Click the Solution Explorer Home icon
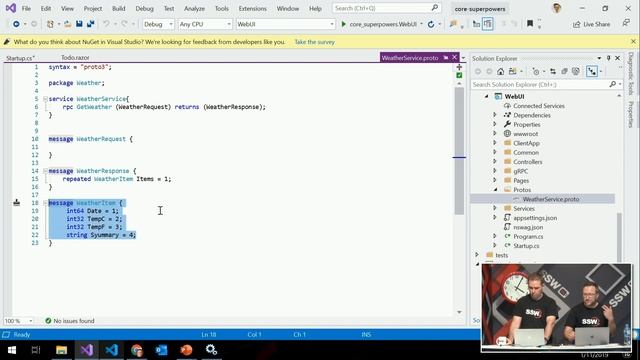This screenshot has height=360, width=640. click(x=500, y=71)
